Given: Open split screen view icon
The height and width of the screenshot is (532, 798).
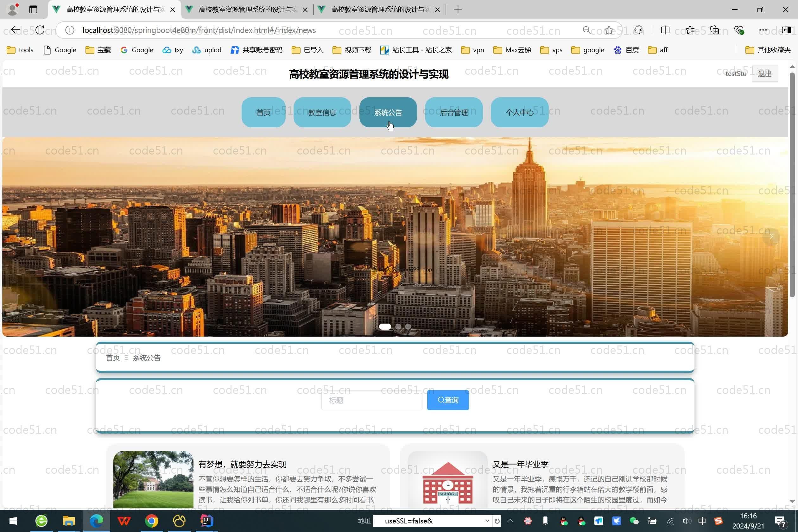Looking at the screenshot, I should click(665, 30).
